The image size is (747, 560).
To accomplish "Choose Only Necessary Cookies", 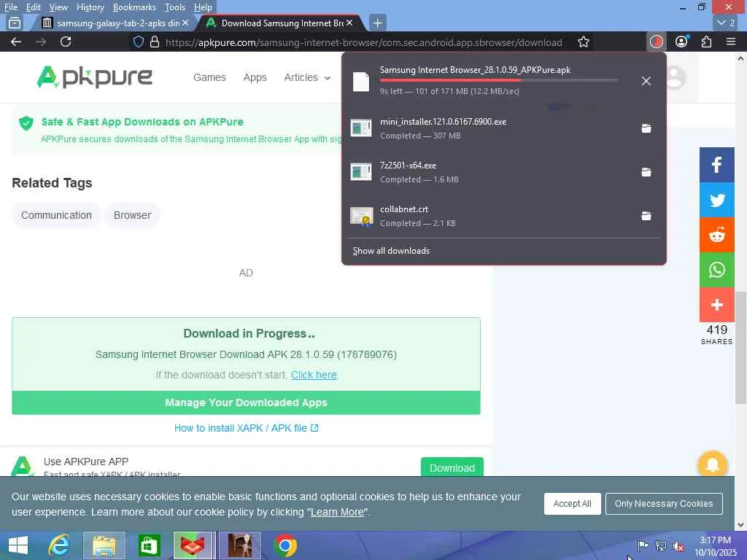I will 664,504.
